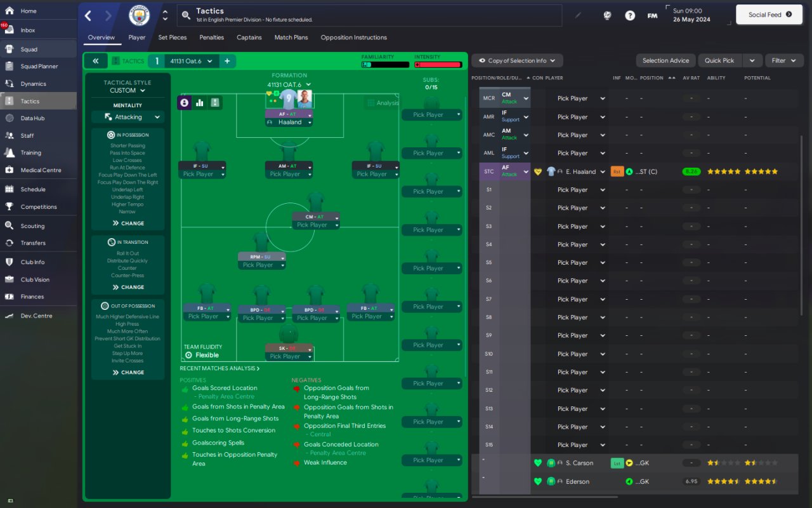Open the help question mark icon
The height and width of the screenshot is (508, 812).
(x=630, y=15)
